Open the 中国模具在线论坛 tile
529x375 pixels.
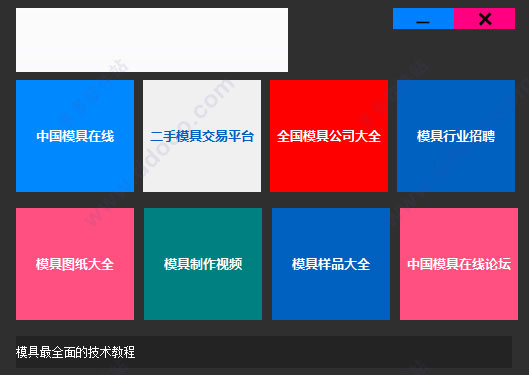[459, 264]
